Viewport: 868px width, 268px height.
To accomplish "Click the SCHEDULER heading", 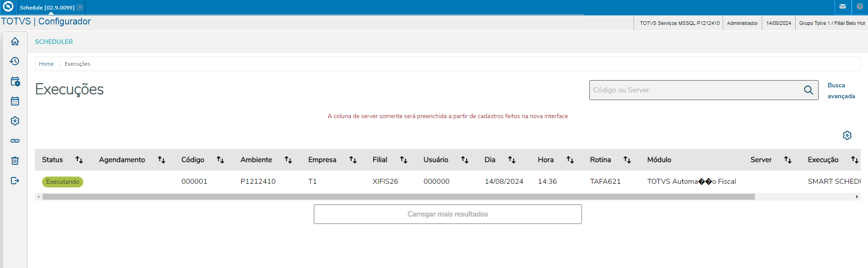I will 54,42.
